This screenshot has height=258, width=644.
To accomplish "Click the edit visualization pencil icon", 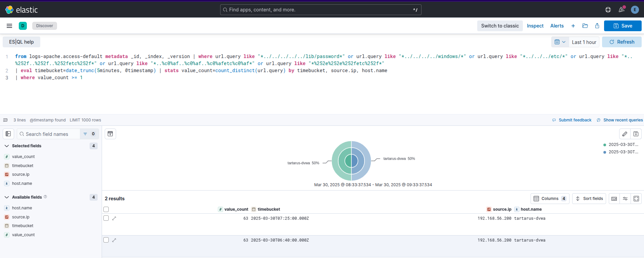I will click(625, 134).
